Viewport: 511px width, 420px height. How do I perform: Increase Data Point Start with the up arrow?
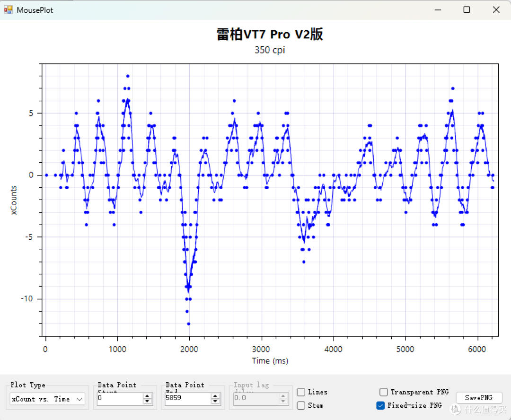pyautogui.click(x=147, y=395)
